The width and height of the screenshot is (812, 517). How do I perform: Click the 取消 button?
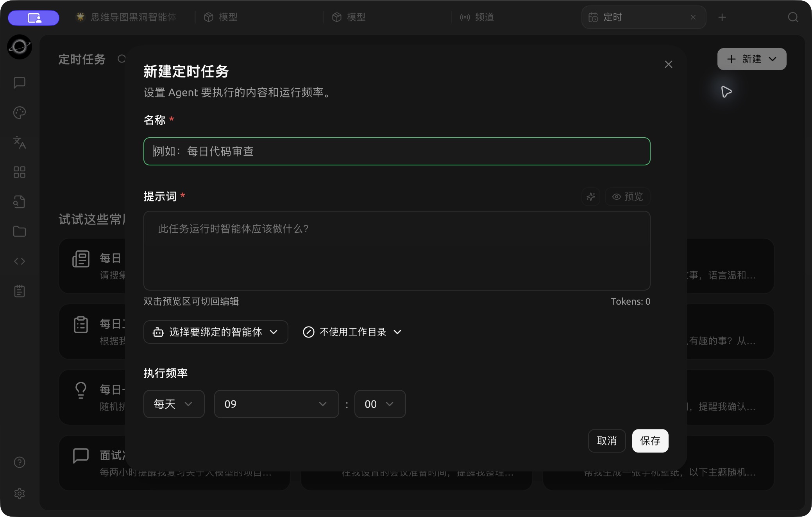(607, 441)
